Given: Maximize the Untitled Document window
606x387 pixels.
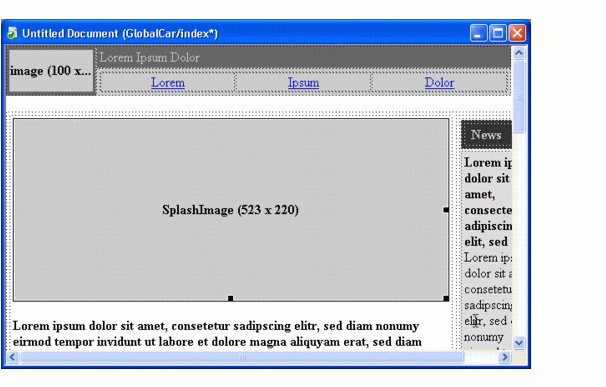Looking at the screenshot, I should (498, 33).
